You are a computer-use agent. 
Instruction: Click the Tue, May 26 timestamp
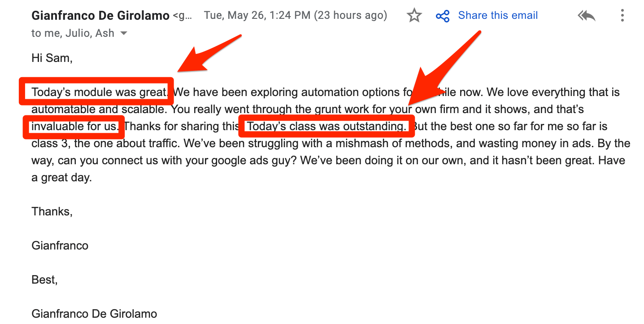[x=296, y=16]
